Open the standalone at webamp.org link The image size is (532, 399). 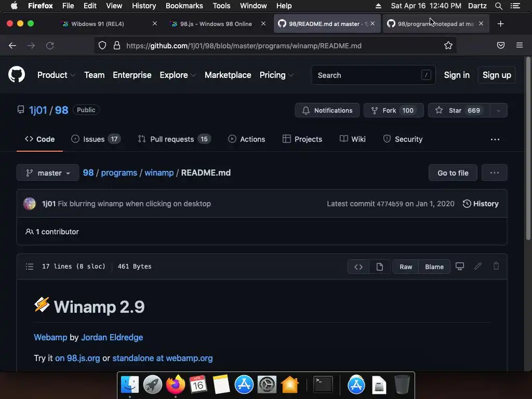163,358
